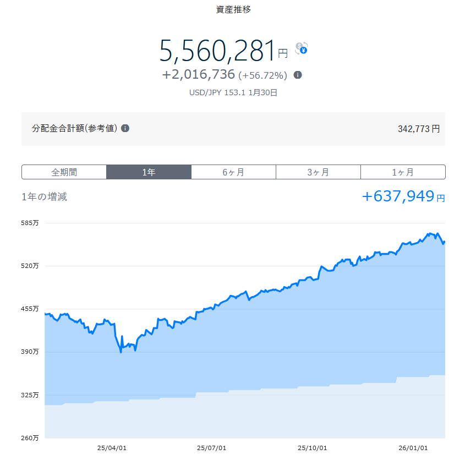The height and width of the screenshot is (460, 476).
Task: Select the 1年 period tab
Action: coord(149,172)
